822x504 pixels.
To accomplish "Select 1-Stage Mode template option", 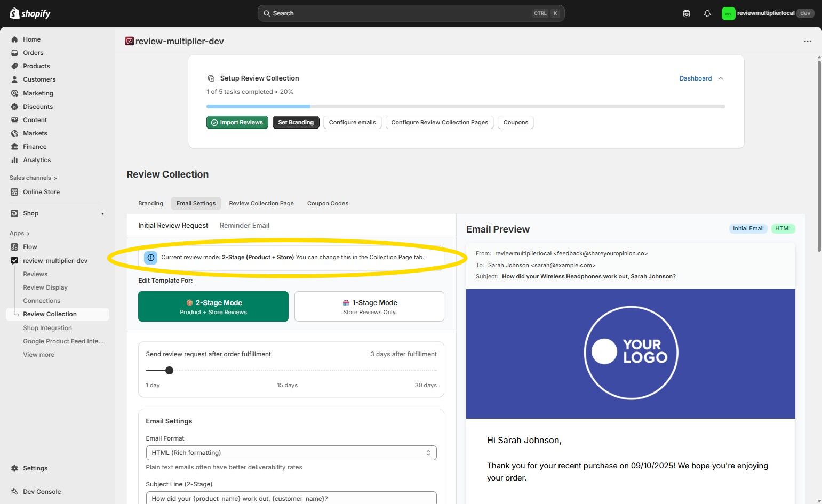I will tap(369, 307).
